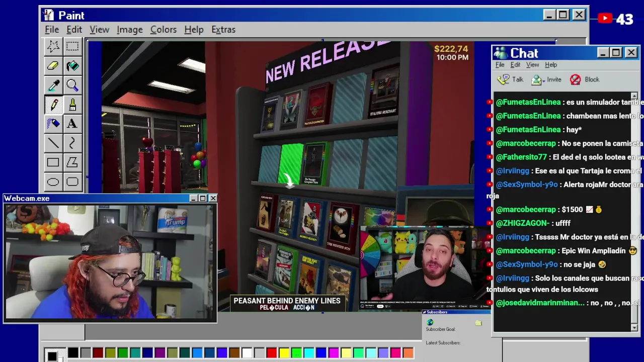Image resolution: width=644 pixels, height=362 pixels.
Task: Click the @josedavidmarinminan chat username
Action: (x=540, y=303)
